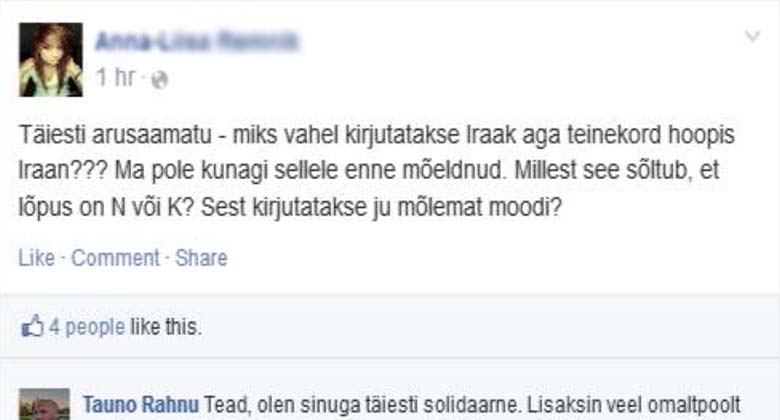Share this post

point(201,258)
